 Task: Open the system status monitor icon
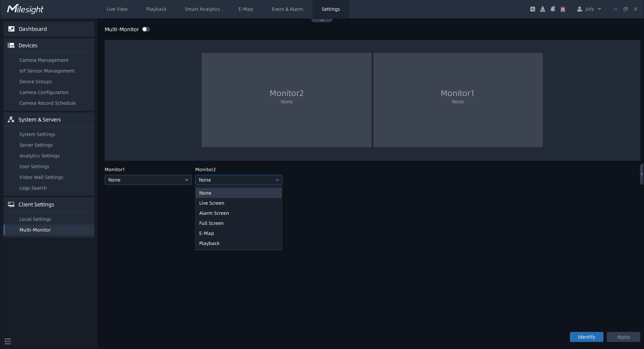pos(533,9)
